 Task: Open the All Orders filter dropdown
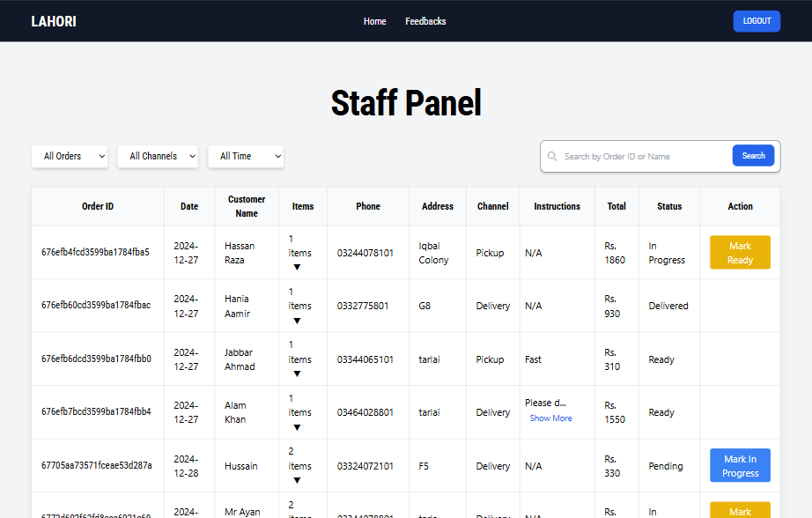tap(70, 156)
